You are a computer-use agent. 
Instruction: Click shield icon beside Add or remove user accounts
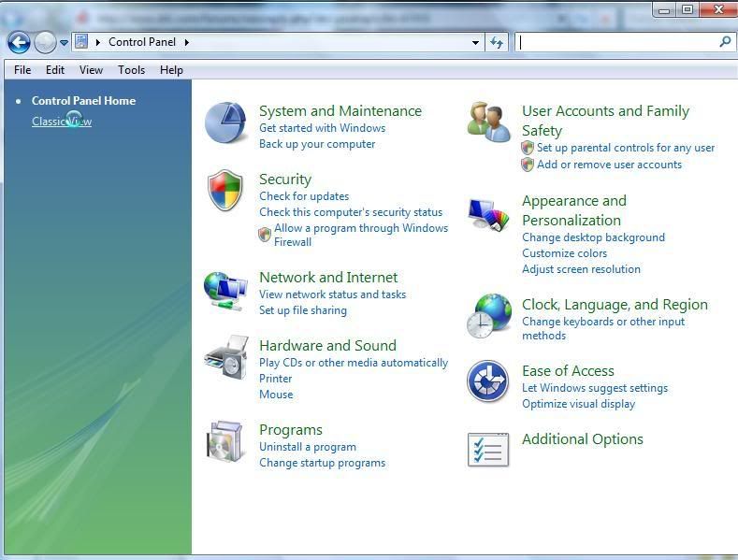528,165
